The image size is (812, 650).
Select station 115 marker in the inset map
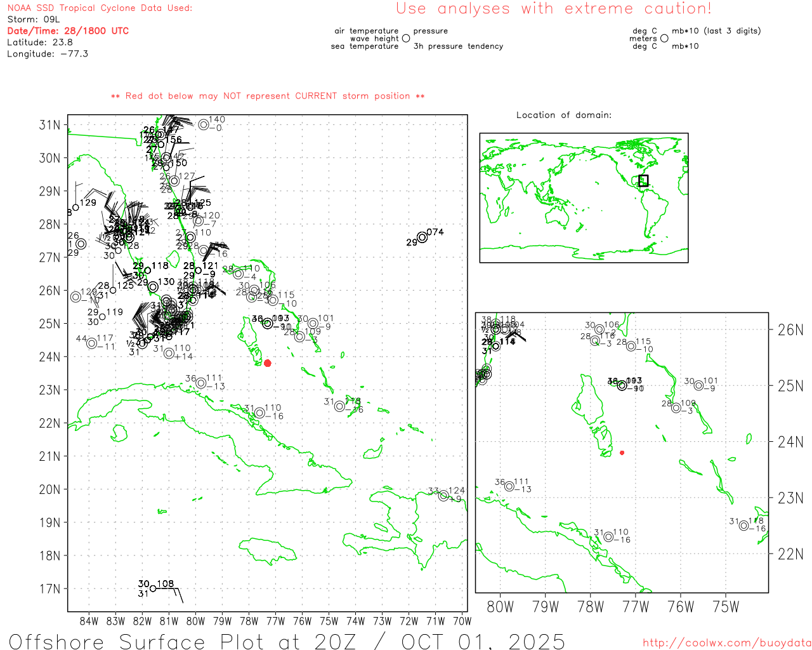[631, 346]
